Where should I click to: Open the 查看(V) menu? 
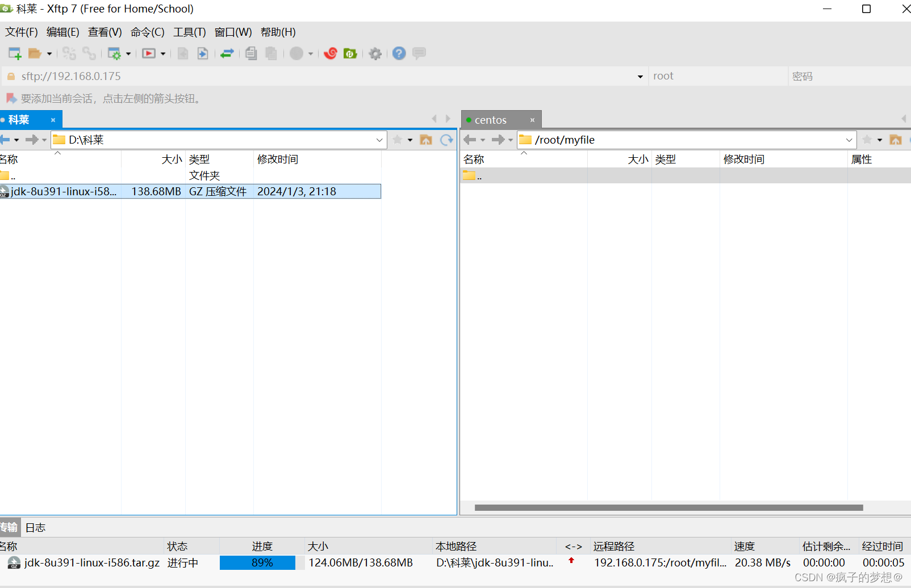point(105,32)
